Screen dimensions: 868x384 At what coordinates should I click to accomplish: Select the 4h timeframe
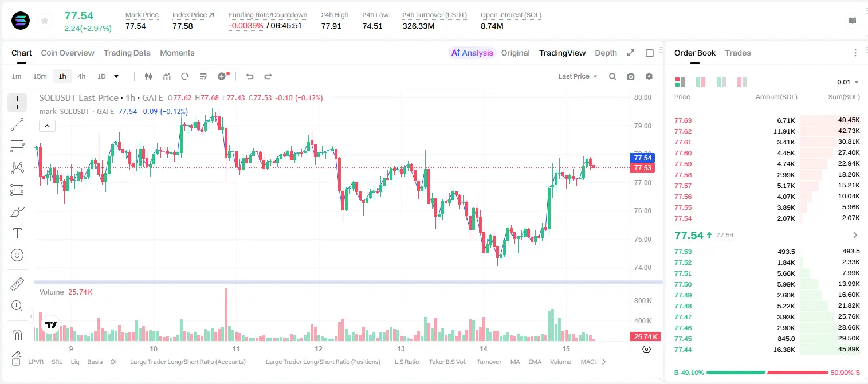82,76
